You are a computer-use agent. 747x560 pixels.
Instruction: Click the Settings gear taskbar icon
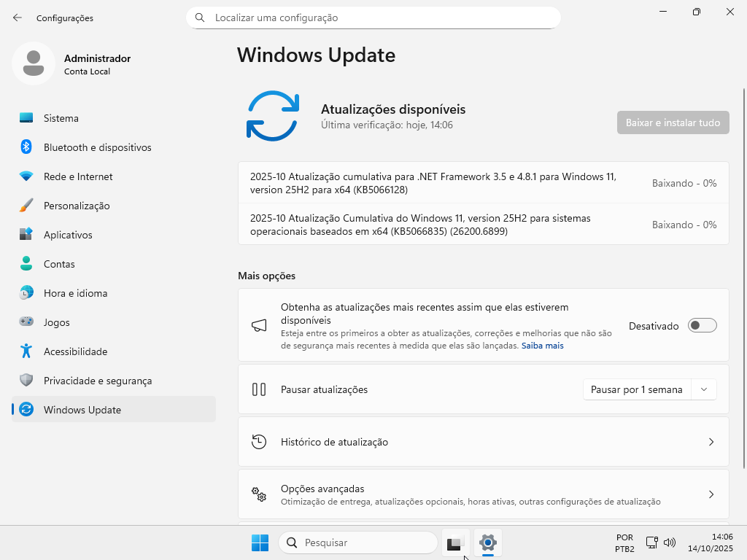coord(488,542)
